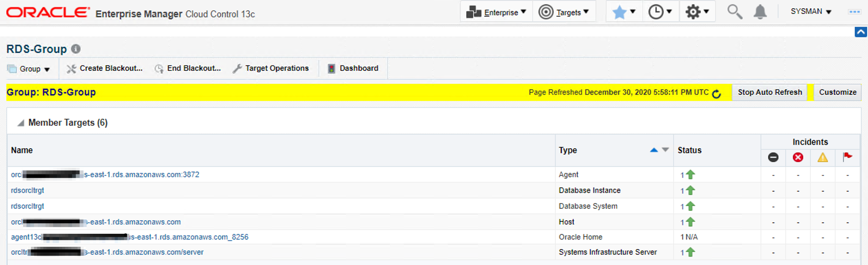
Task: Click the Database System up status arrow
Action: coord(690,206)
